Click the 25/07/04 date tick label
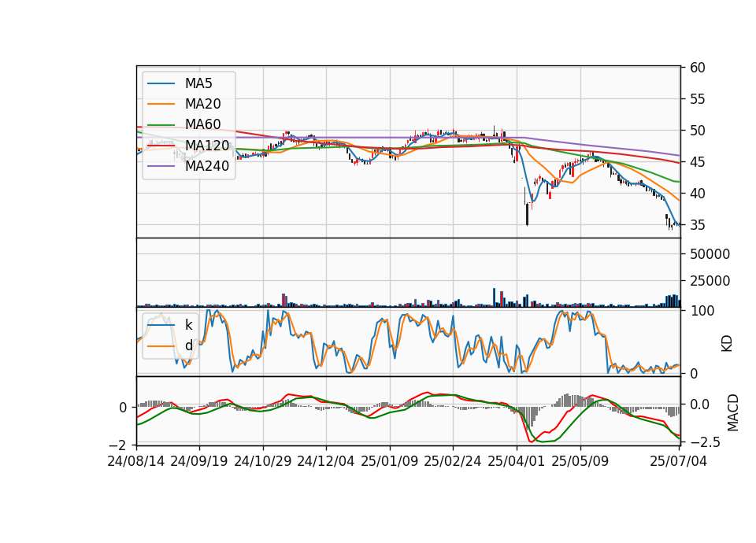Viewport: 756px width, 543px height. [678, 461]
